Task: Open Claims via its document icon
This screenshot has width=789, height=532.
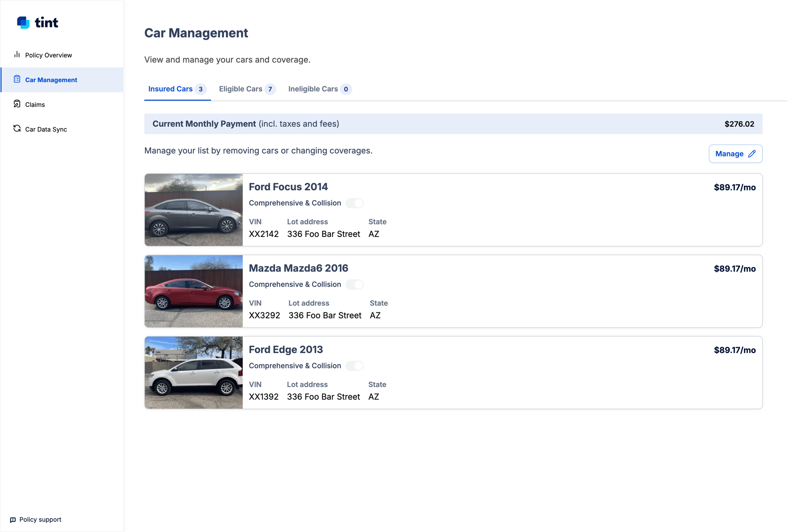Action: pyautogui.click(x=17, y=104)
